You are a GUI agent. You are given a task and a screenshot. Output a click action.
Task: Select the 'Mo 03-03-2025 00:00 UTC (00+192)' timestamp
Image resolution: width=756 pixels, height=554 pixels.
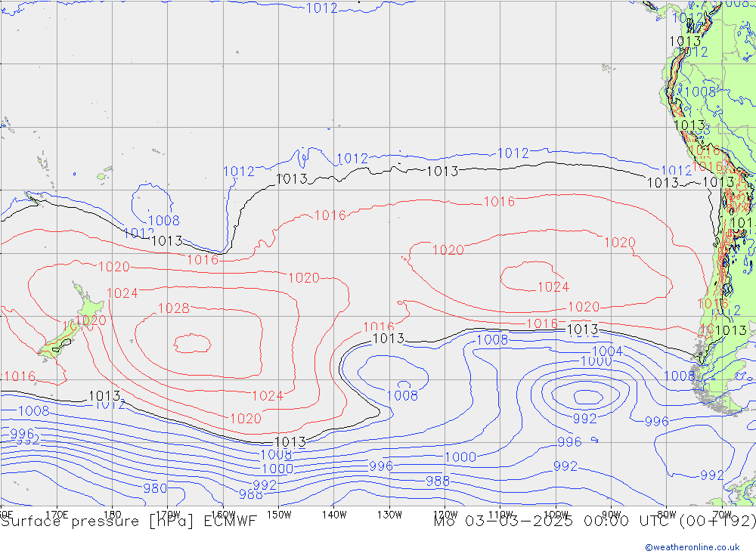point(594,522)
